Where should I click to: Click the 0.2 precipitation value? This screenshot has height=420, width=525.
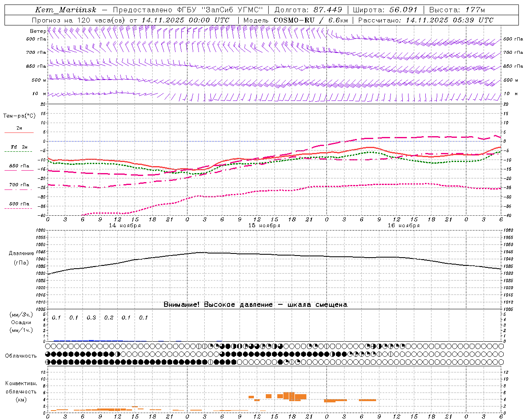(x=109, y=318)
